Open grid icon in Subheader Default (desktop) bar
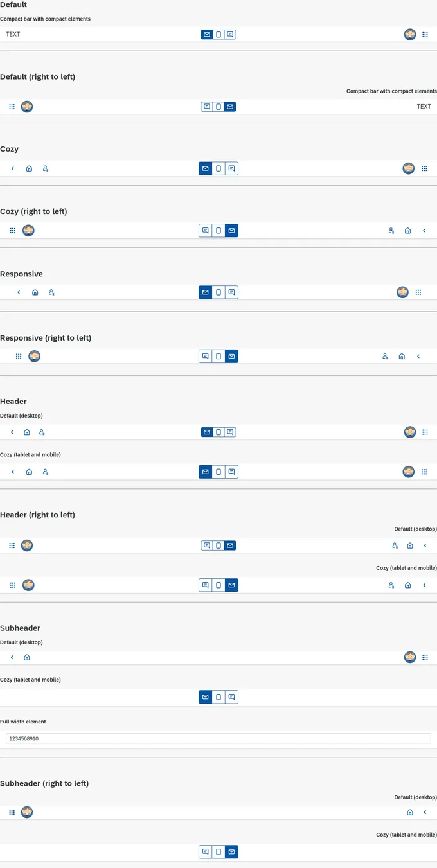The image size is (437, 868). pos(425,657)
